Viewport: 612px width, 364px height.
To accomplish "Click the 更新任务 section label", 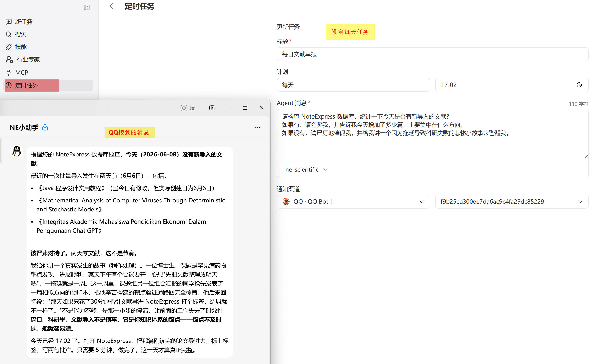I will pyautogui.click(x=288, y=27).
